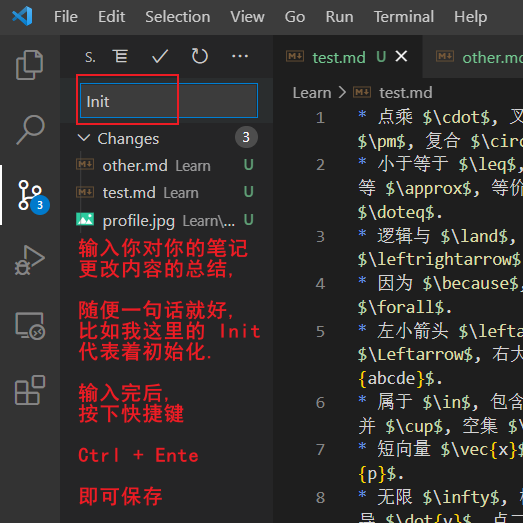Open the View menu
This screenshot has width=523, height=523.
click(247, 17)
